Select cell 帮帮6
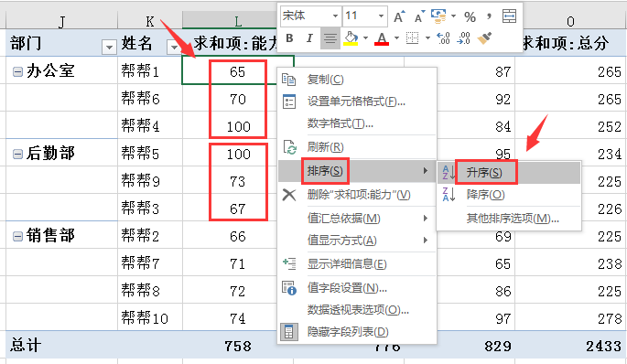The height and width of the screenshot is (364, 627). 150,98
